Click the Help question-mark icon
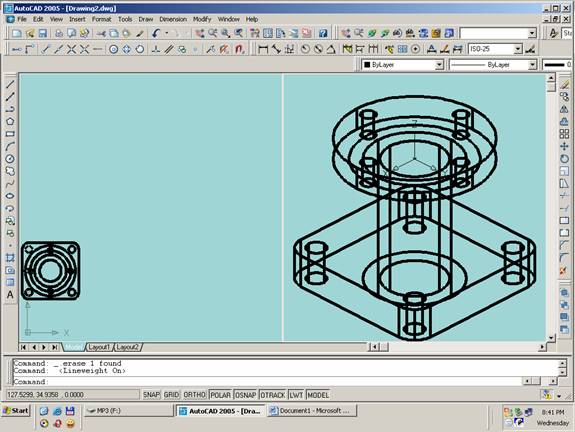 (x=323, y=34)
